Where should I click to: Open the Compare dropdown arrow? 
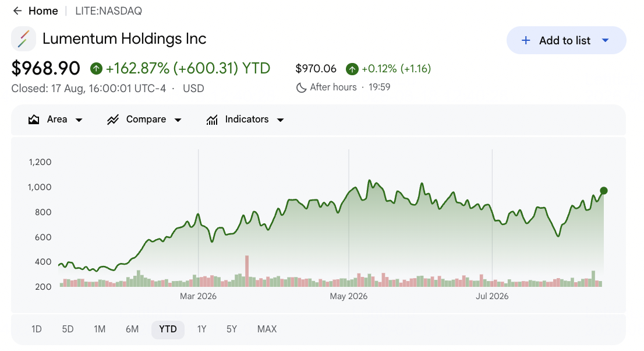tap(178, 120)
